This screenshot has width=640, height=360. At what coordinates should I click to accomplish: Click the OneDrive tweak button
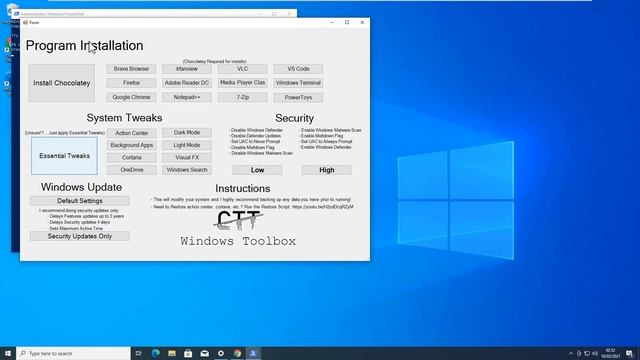[131, 170]
